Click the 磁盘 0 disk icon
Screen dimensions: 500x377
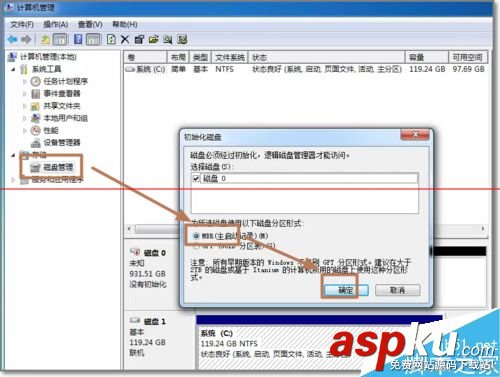(x=135, y=252)
